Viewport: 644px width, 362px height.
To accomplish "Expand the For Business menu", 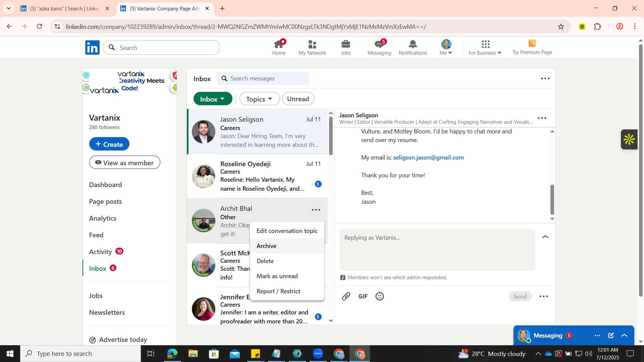I will point(485,47).
